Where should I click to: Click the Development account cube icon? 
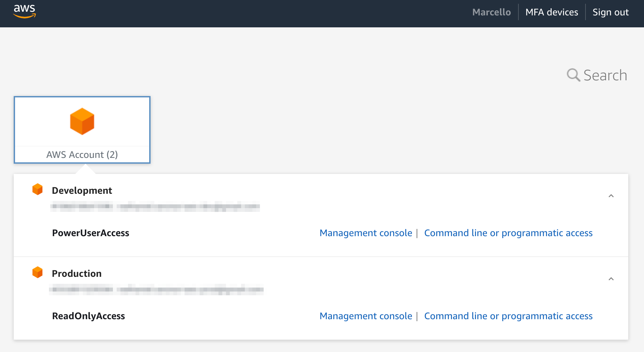pyautogui.click(x=37, y=189)
